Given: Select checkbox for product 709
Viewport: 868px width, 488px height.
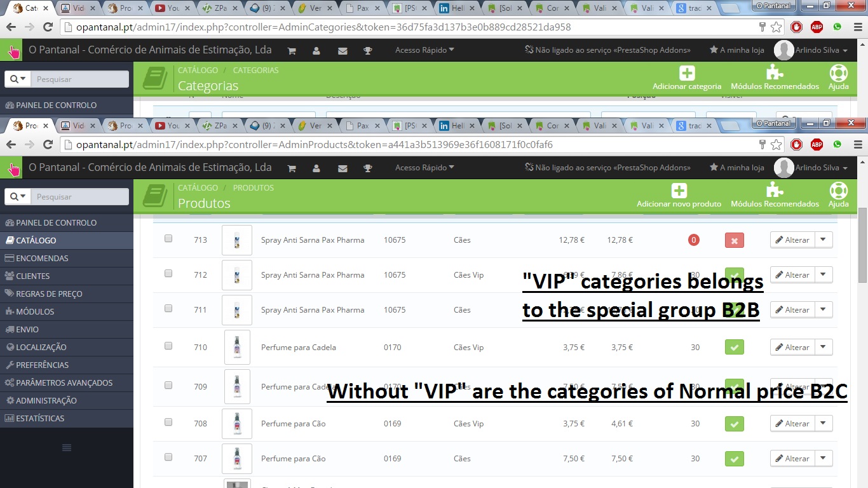Looking at the screenshot, I should [x=168, y=385].
